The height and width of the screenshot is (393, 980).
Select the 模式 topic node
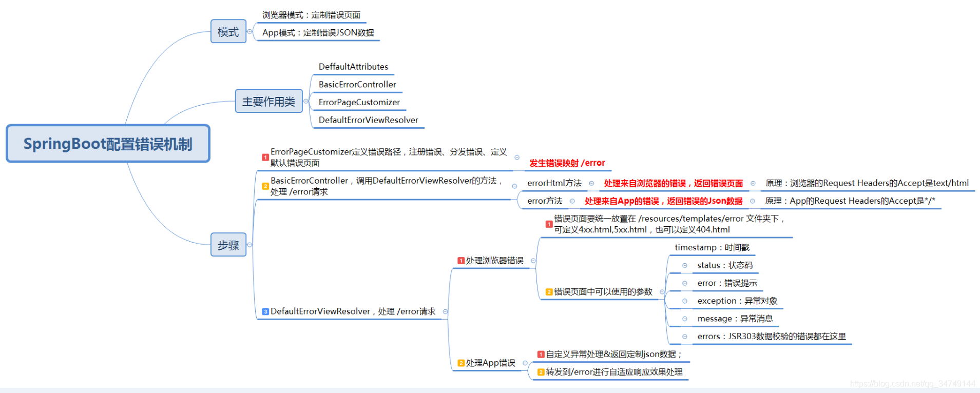click(228, 32)
